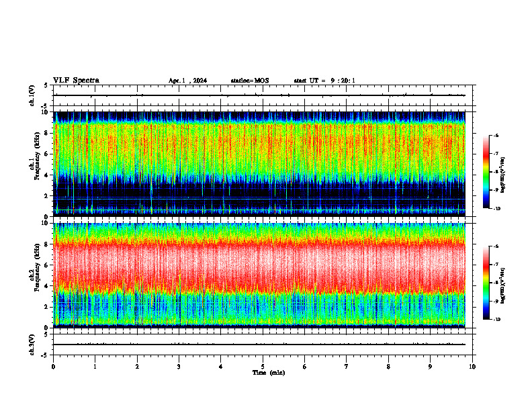Screen dimensions: 532x411
Task: Click time axis tick label "10"
Action: point(472,367)
